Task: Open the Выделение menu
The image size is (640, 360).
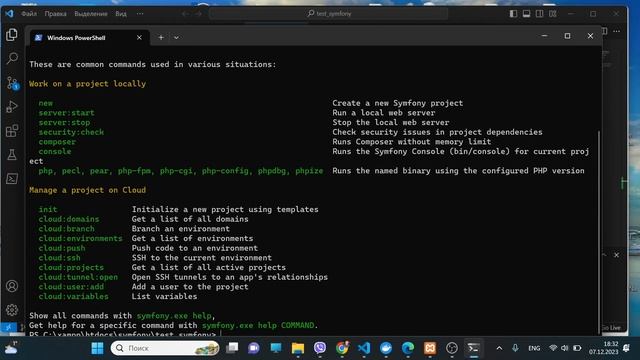Action: 91,13
